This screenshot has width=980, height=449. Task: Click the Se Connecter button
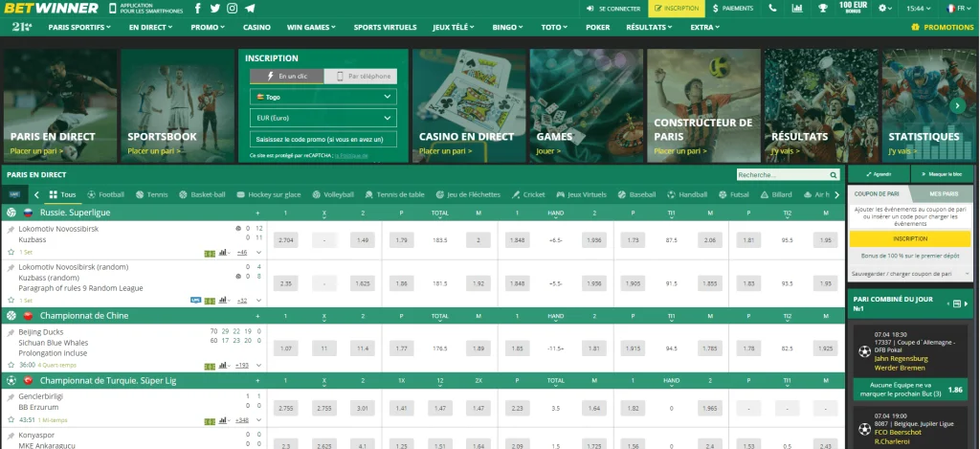[x=613, y=8]
